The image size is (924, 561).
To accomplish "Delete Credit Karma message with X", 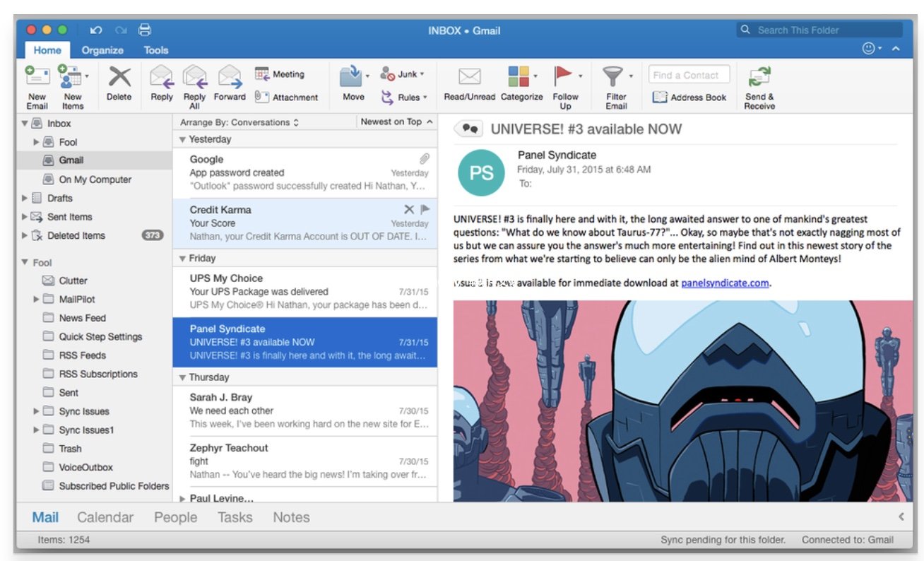I will click(409, 209).
